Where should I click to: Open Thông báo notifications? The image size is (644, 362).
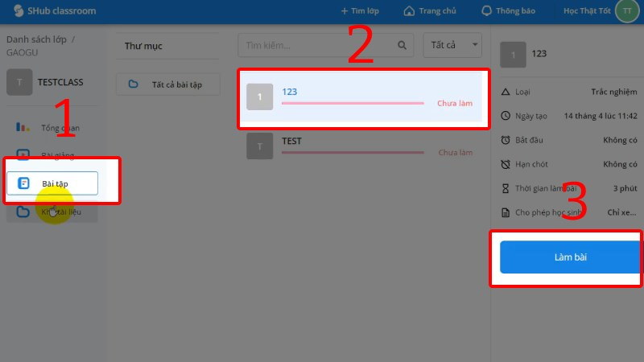pos(508,11)
